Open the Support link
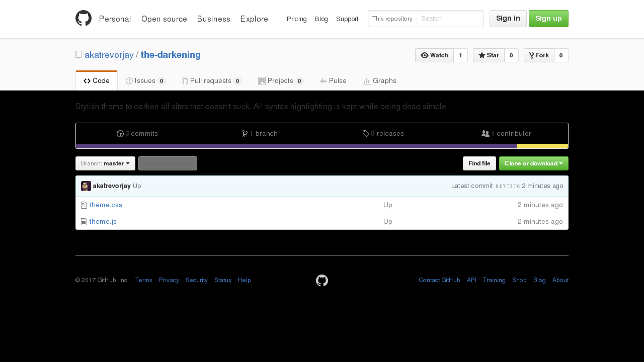 point(347,19)
